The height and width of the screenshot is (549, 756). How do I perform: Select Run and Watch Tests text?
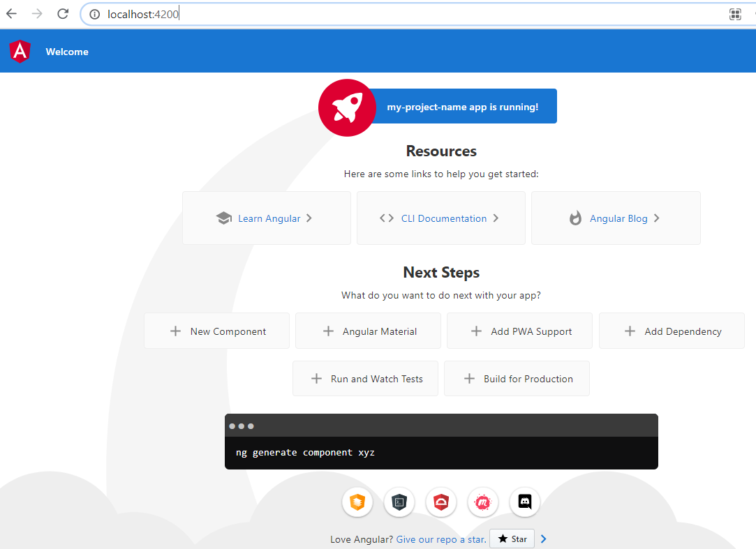pyautogui.click(x=376, y=379)
